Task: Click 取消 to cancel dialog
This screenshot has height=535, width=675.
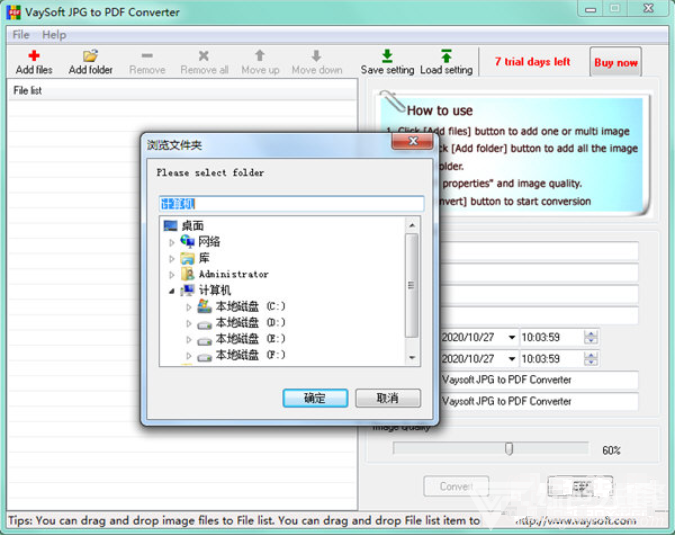Action: [x=387, y=398]
